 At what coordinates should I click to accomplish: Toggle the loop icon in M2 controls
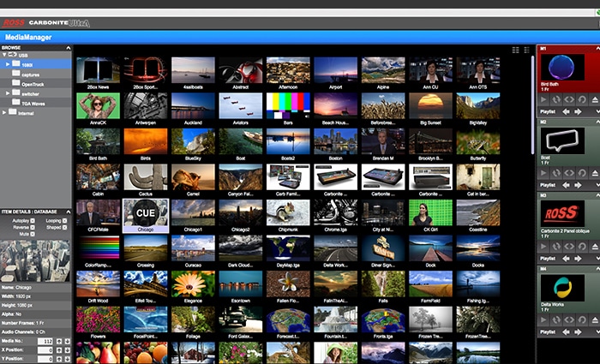[x=556, y=173]
